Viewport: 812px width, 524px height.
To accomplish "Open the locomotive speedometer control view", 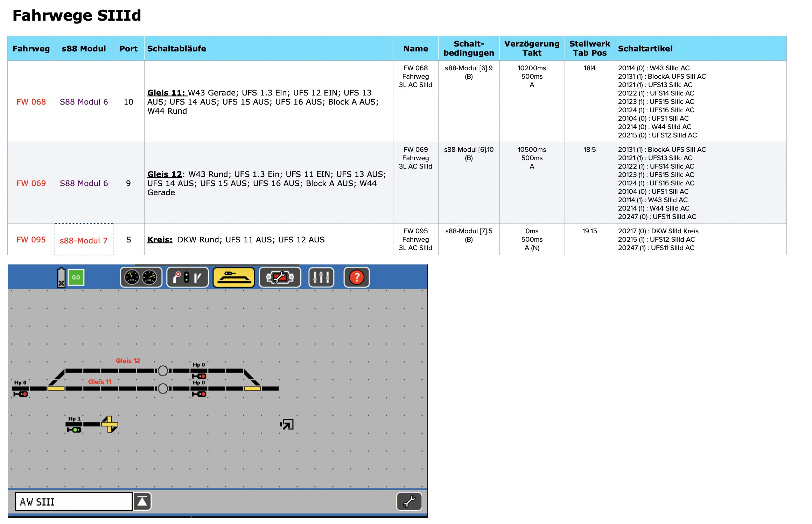I will [x=141, y=277].
